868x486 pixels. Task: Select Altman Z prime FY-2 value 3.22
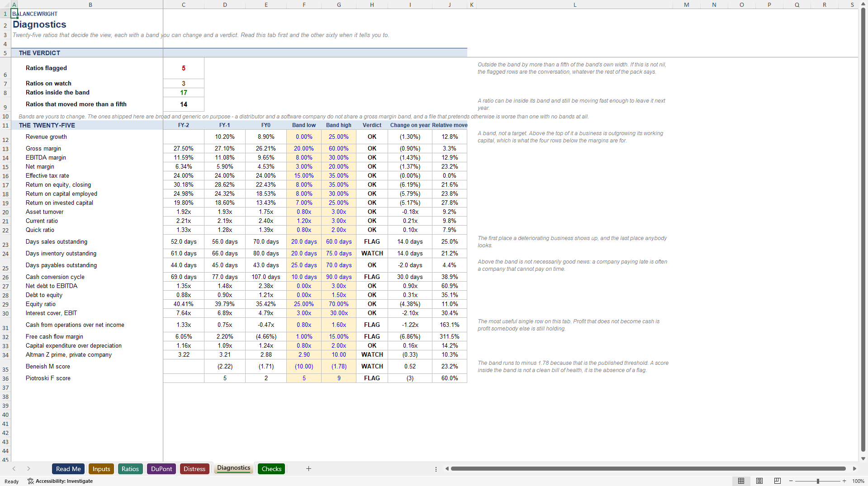pyautogui.click(x=184, y=354)
